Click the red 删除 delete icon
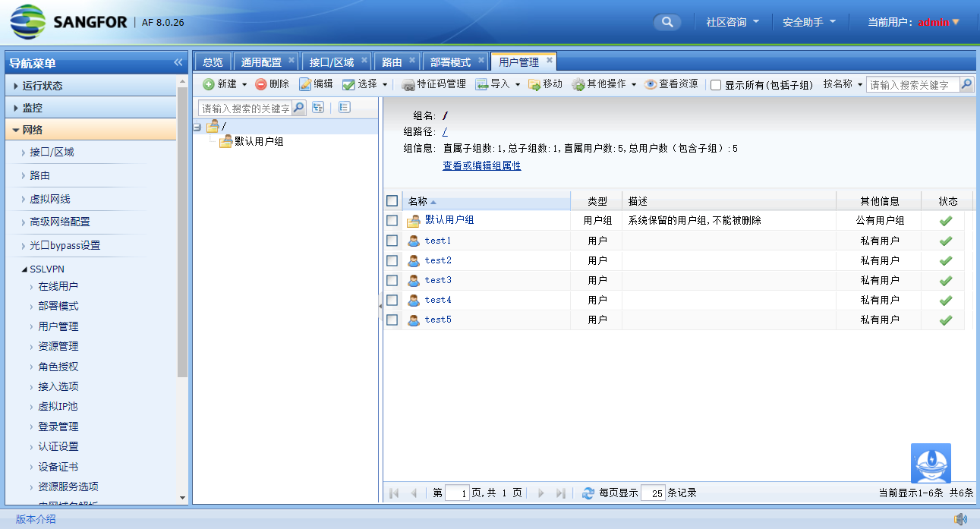Viewport: 980px width, 529px height. pos(260,84)
